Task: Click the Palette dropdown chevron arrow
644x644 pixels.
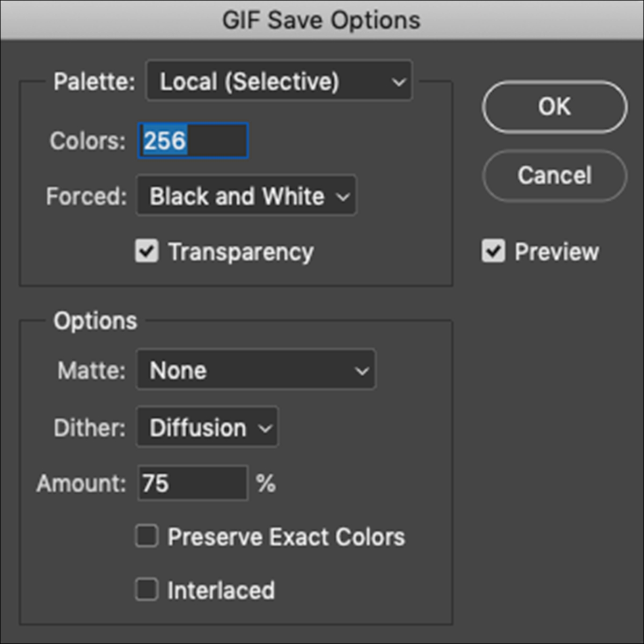Action: (398, 82)
